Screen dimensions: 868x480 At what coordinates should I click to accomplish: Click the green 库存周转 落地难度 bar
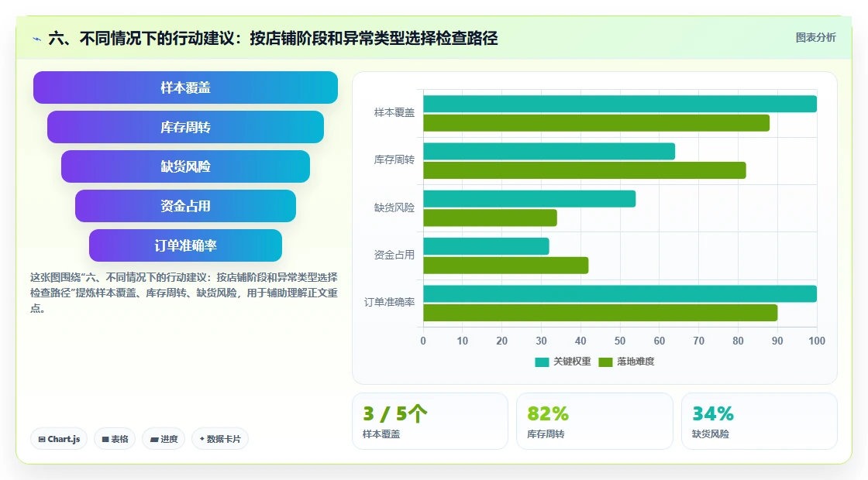pos(584,170)
